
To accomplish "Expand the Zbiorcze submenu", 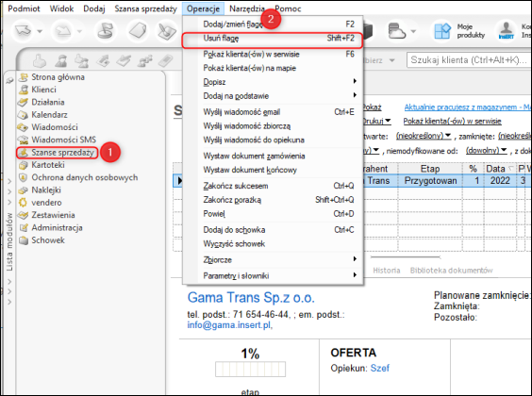I will click(274, 260).
